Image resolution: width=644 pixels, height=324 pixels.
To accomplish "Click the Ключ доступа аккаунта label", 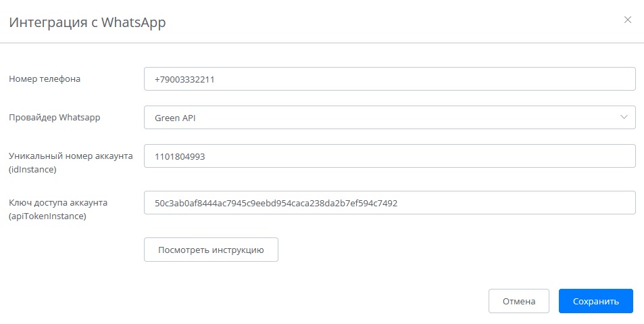I will tap(59, 202).
